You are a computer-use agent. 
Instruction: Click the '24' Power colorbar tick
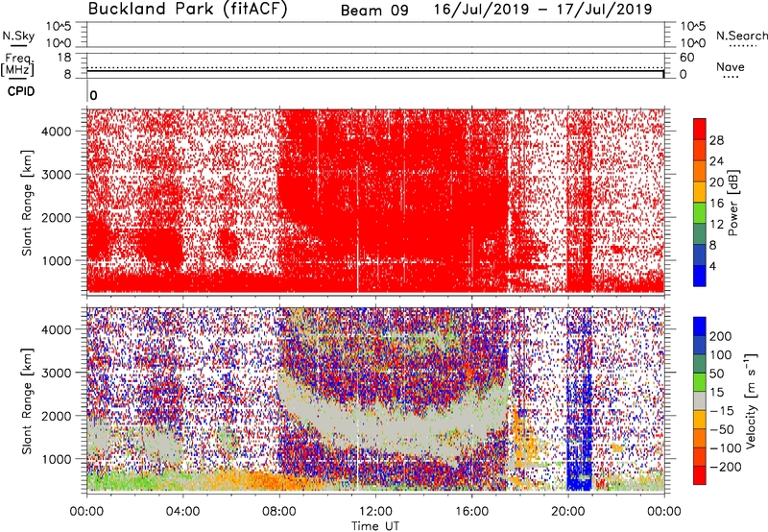(716, 161)
